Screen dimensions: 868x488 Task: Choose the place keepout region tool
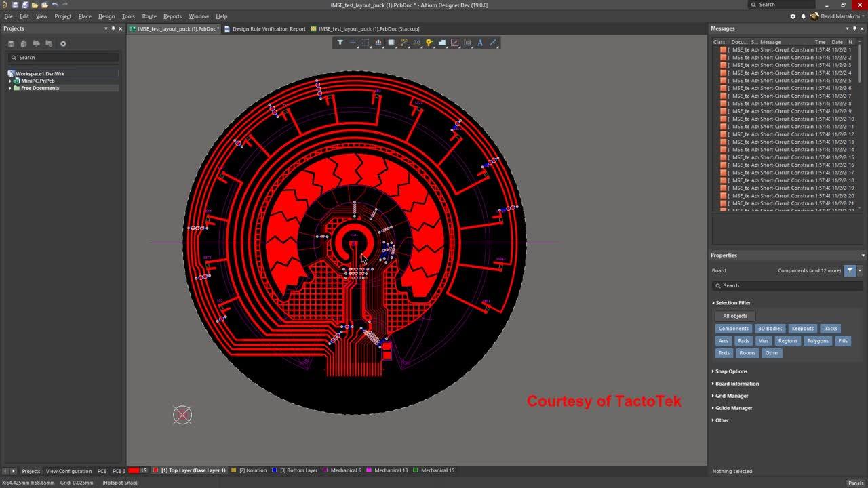click(x=455, y=43)
